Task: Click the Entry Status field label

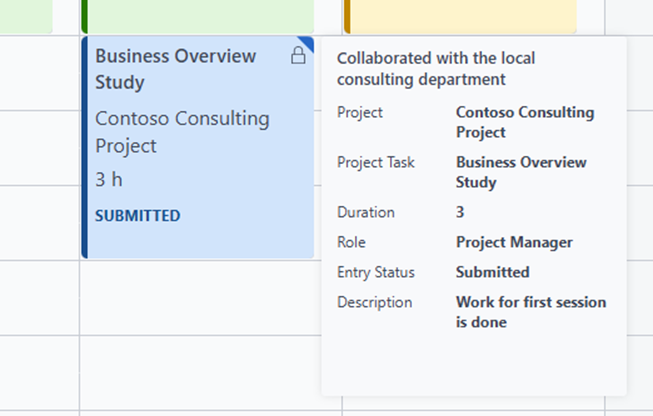Action: point(375,272)
